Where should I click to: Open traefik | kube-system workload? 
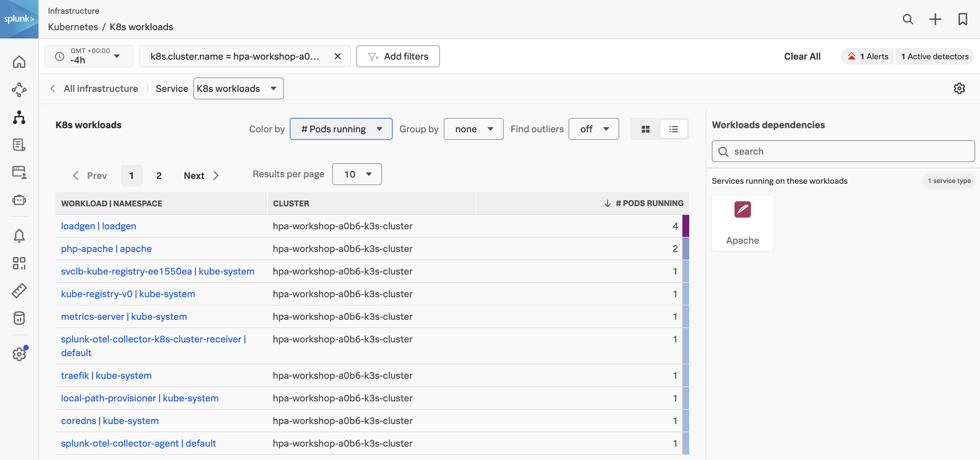[x=106, y=376]
